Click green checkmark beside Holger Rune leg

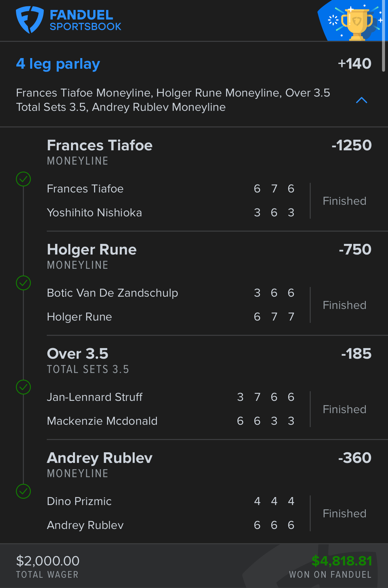click(x=24, y=283)
